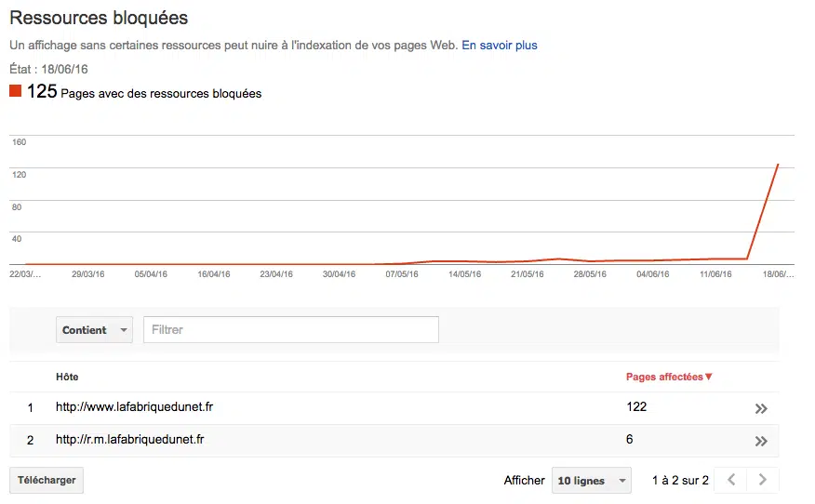This screenshot has height=504, width=815.
Task: Expand the 10 lignes rows selector
Action: [x=591, y=481]
